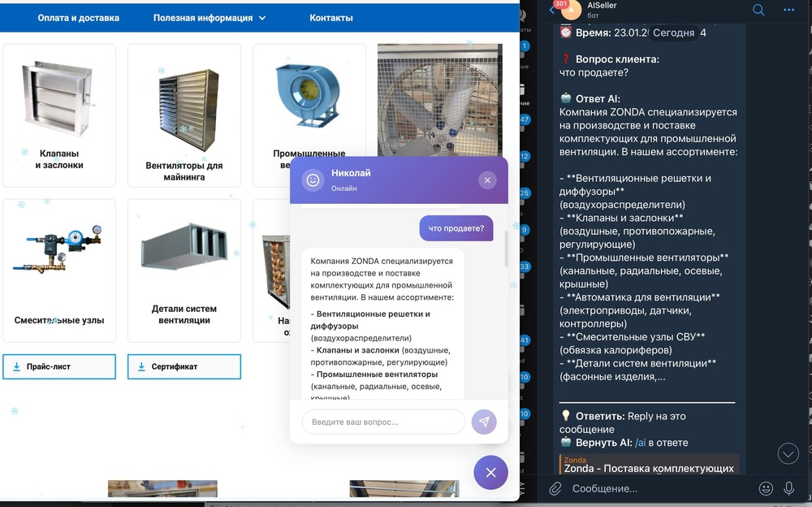
Task: Select the Контакты menu item
Action: [332, 17]
